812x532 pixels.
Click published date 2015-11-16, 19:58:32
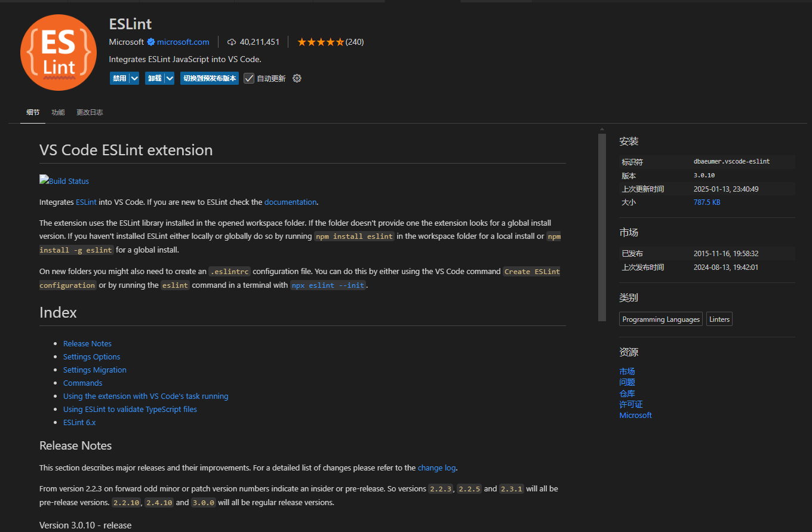(726, 254)
